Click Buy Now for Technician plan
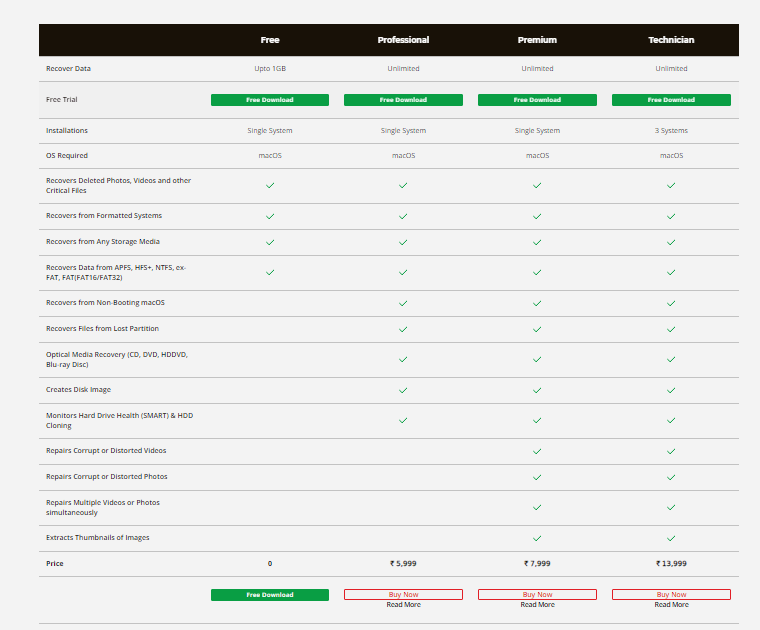This screenshot has width=760, height=630. (671, 595)
